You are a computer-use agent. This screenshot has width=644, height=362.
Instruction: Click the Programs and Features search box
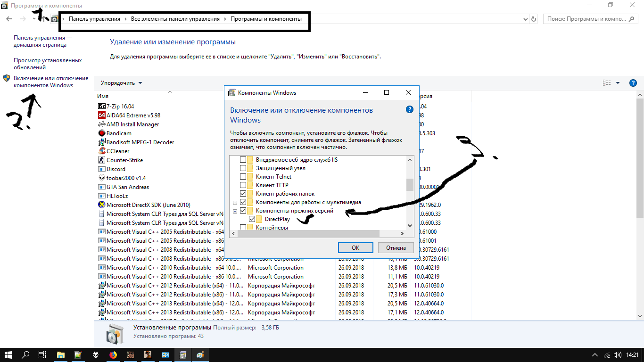[x=591, y=19]
